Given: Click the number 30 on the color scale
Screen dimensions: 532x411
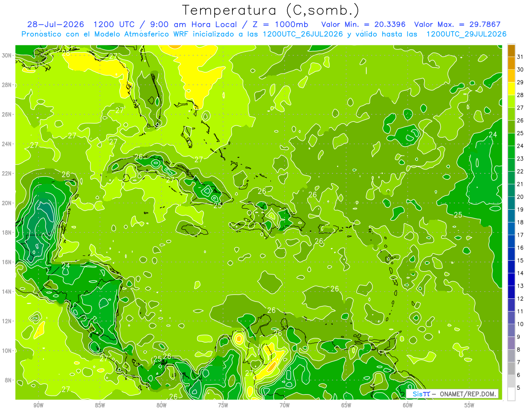Looking at the screenshot, I should (x=520, y=70).
